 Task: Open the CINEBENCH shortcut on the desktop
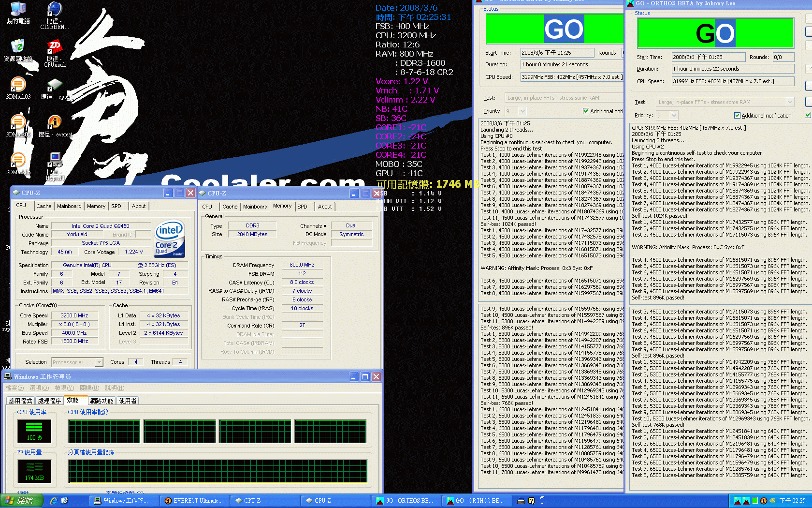click(54, 15)
